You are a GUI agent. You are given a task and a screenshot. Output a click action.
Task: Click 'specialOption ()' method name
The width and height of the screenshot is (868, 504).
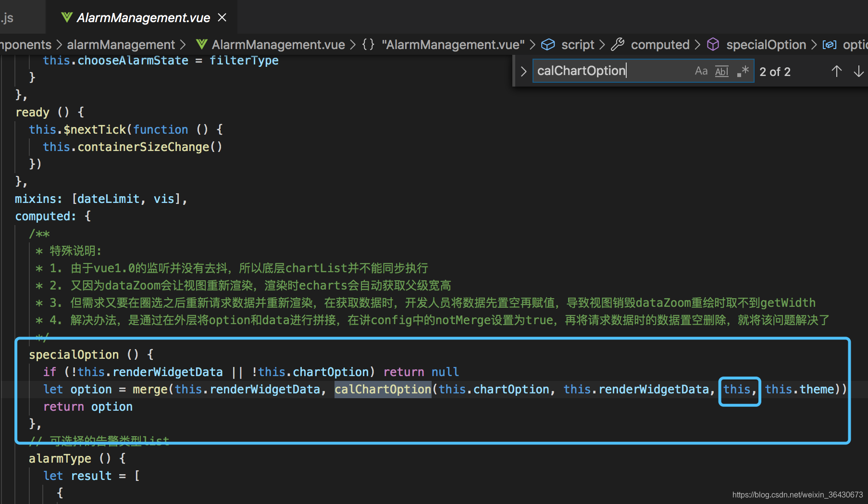pyautogui.click(x=84, y=354)
